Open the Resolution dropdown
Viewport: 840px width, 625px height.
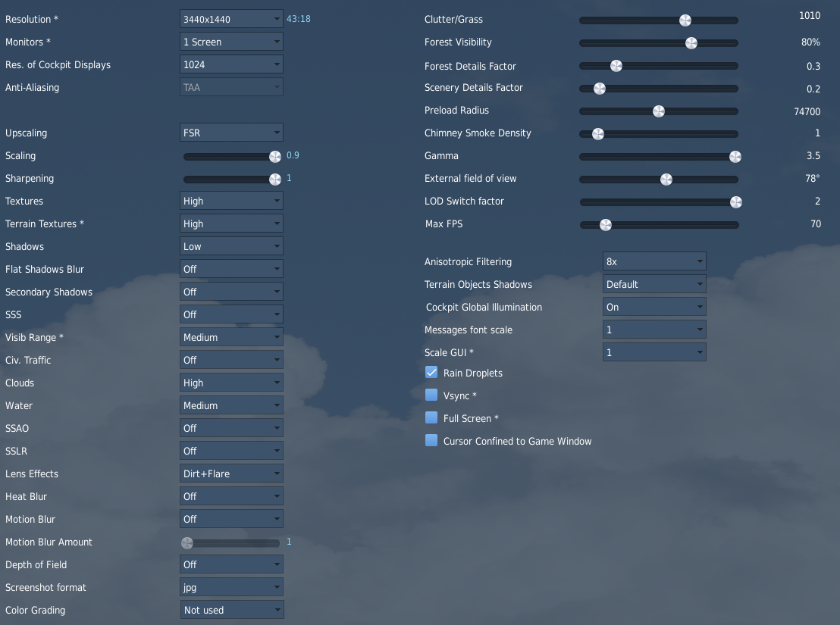tap(231, 19)
